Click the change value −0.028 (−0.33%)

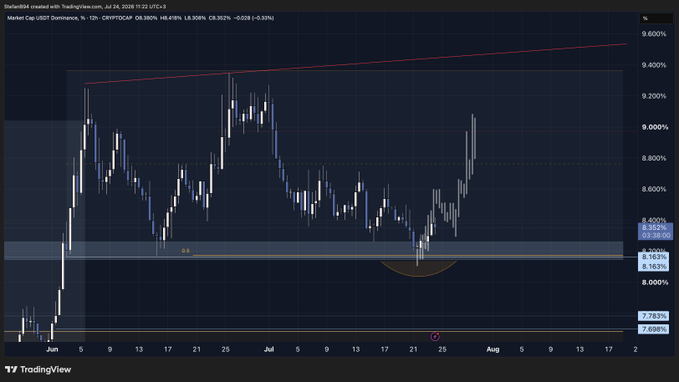[254, 18]
